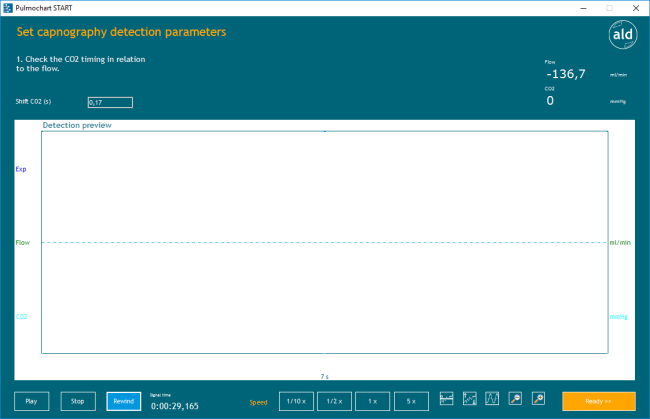650x419 pixels.
Task: Click the signal time display 0:00:29,165
Action: [x=174, y=407]
